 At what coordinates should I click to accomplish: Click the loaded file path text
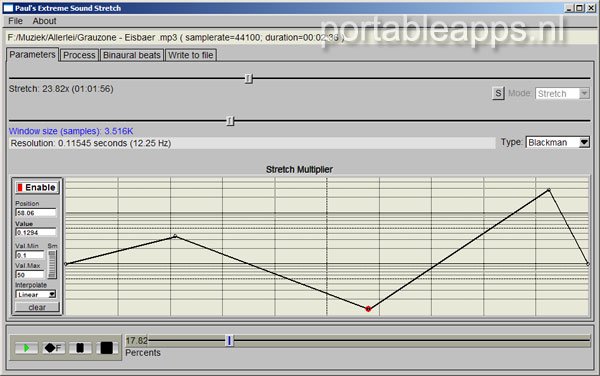[x=176, y=37]
